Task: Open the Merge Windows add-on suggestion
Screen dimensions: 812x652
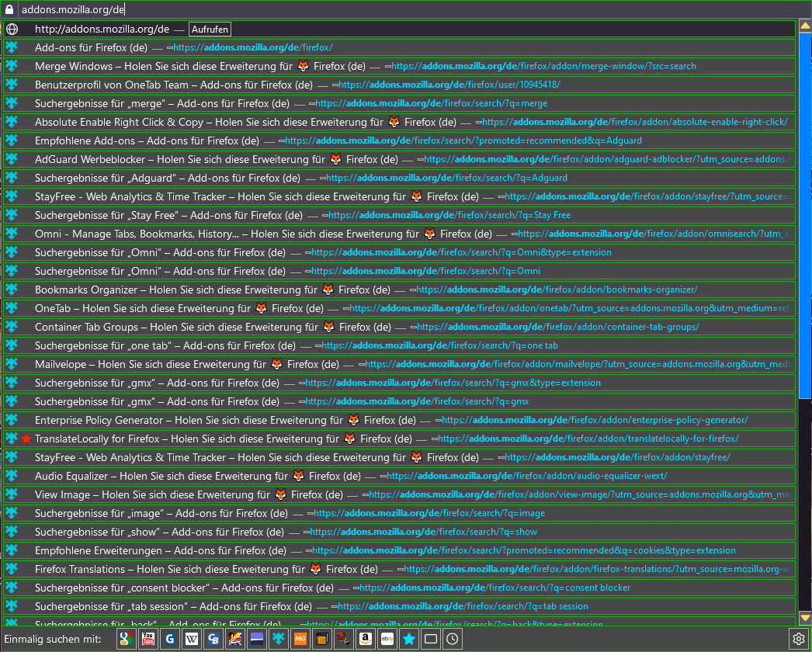Action: click(x=311, y=67)
